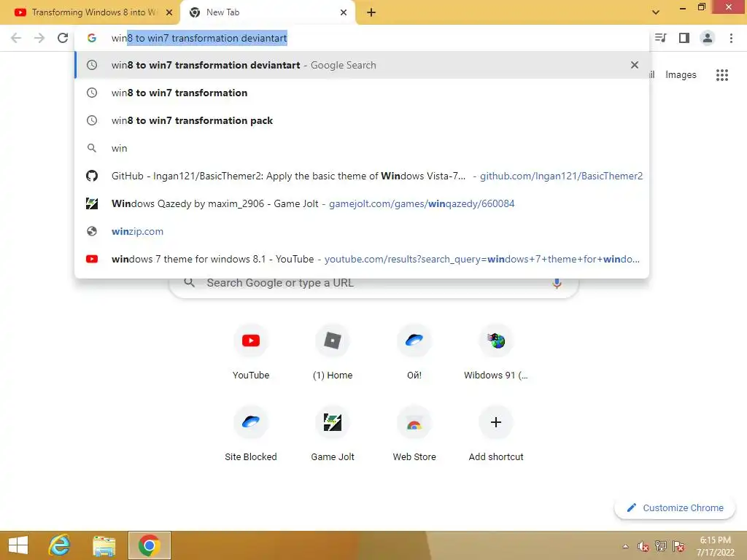Screen dimensions: 747x560
Task: Click the taskbar clock showing 6:15 PM
Action: [x=715, y=546]
